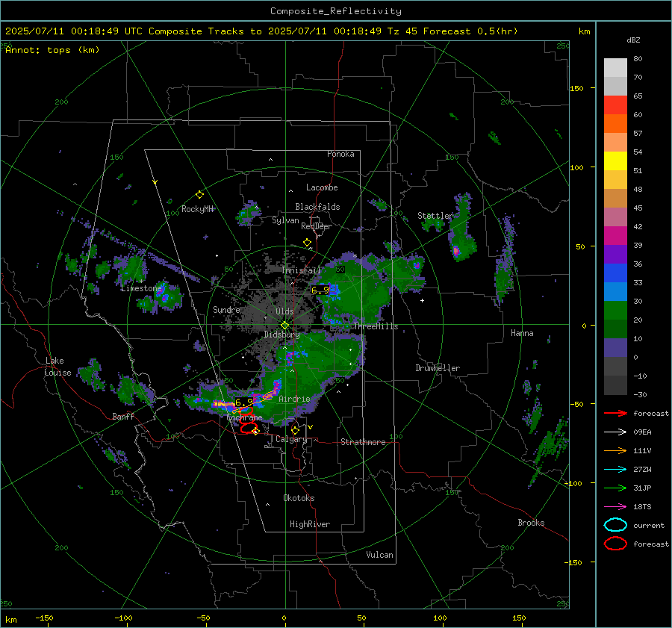Click the Blackfalds city label
This screenshot has height=628, width=672.
coord(317,207)
